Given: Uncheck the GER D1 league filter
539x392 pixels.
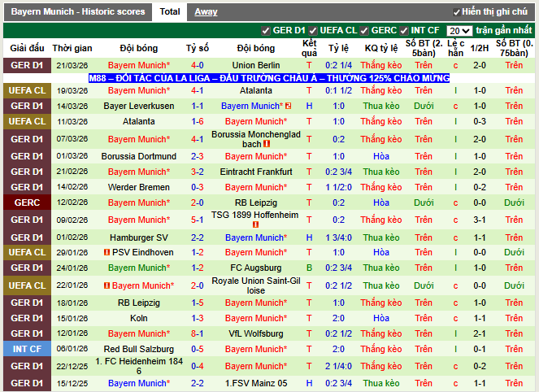Looking at the screenshot, I should point(266,31).
